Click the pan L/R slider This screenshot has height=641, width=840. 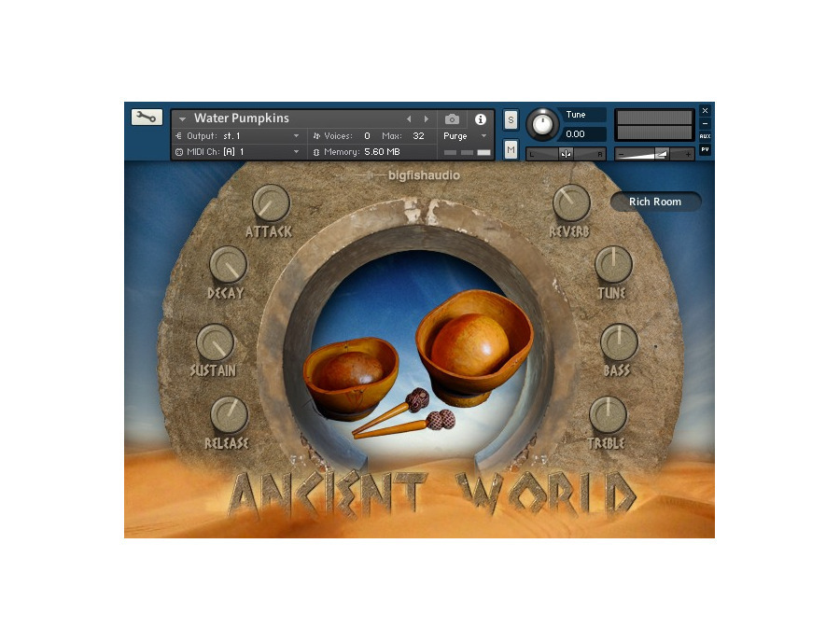[x=566, y=154]
